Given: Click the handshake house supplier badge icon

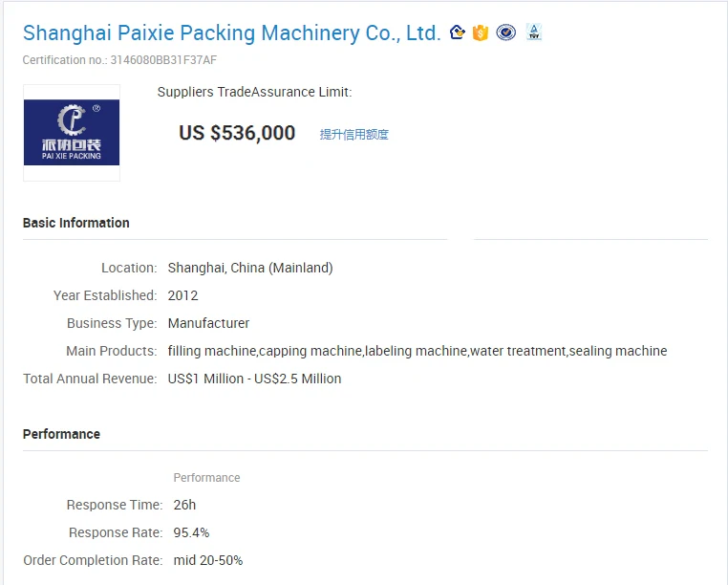Looking at the screenshot, I should (458, 32).
